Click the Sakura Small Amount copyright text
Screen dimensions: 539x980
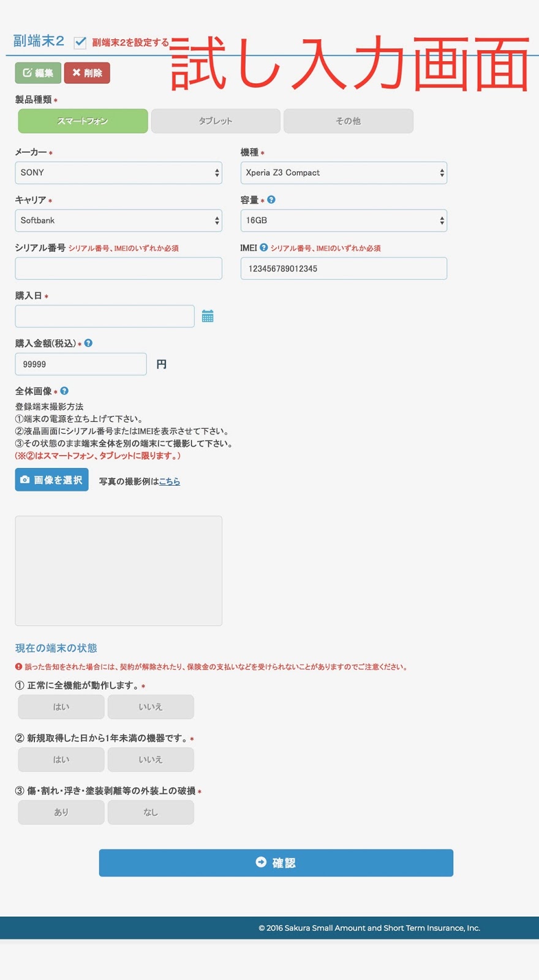click(369, 928)
